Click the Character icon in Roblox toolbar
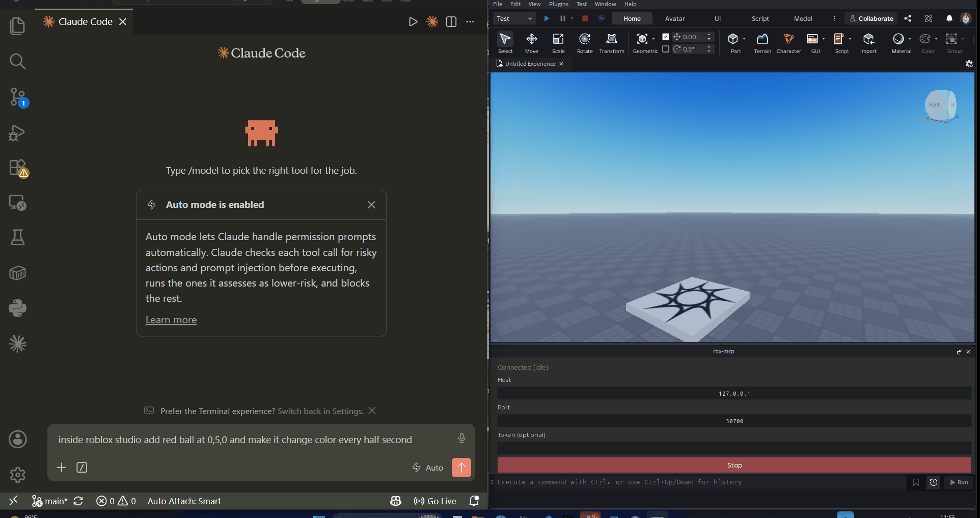980x518 pixels. click(789, 42)
